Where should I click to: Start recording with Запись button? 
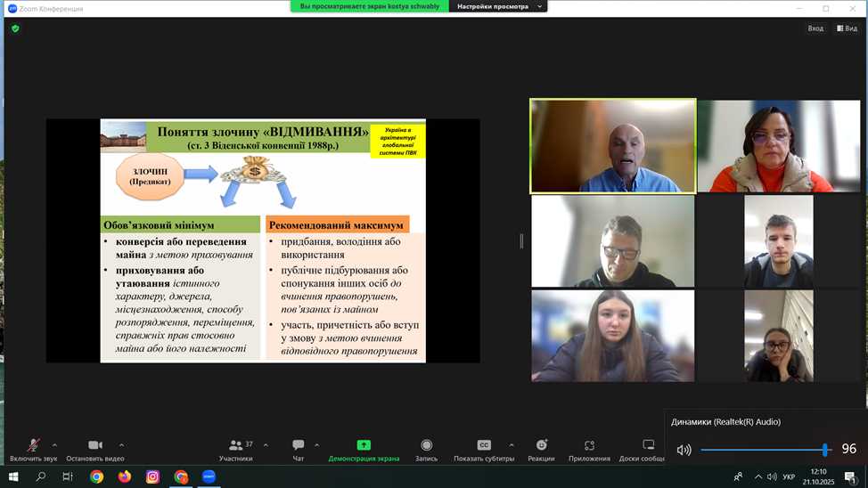[x=426, y=449]
